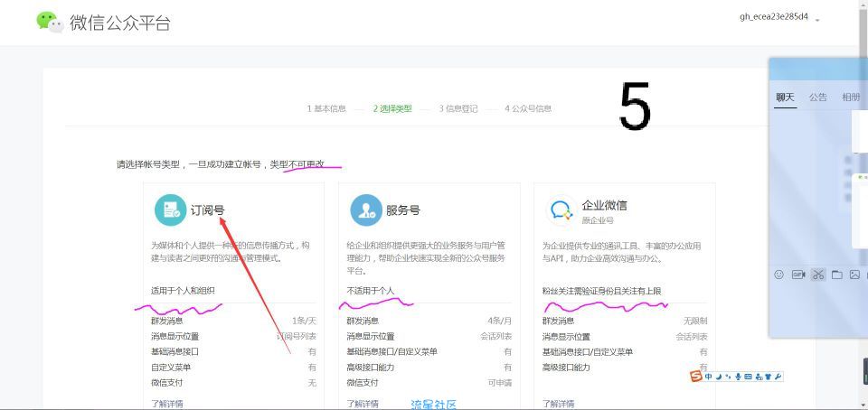Open 了解详情 link under 企业微信
The width and height of the screenshot is (868, 410).
coord(558,404)
